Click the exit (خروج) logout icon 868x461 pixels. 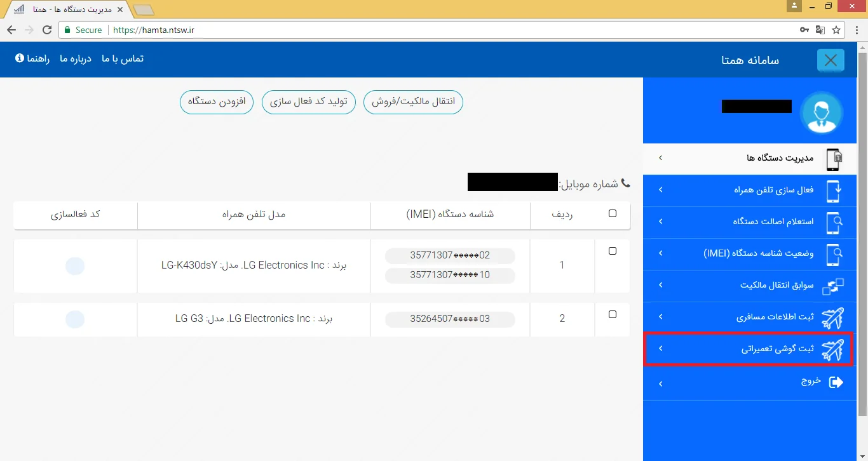pos(836,382)
